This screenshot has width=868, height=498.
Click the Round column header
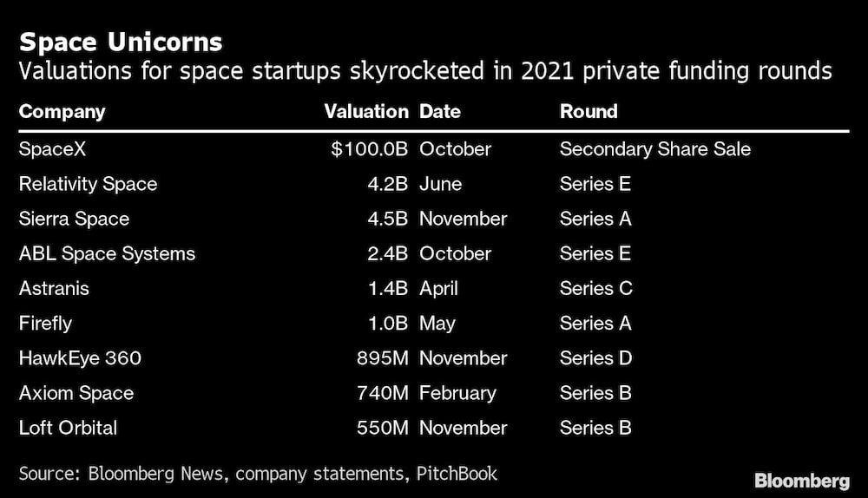tap(589, 111)
